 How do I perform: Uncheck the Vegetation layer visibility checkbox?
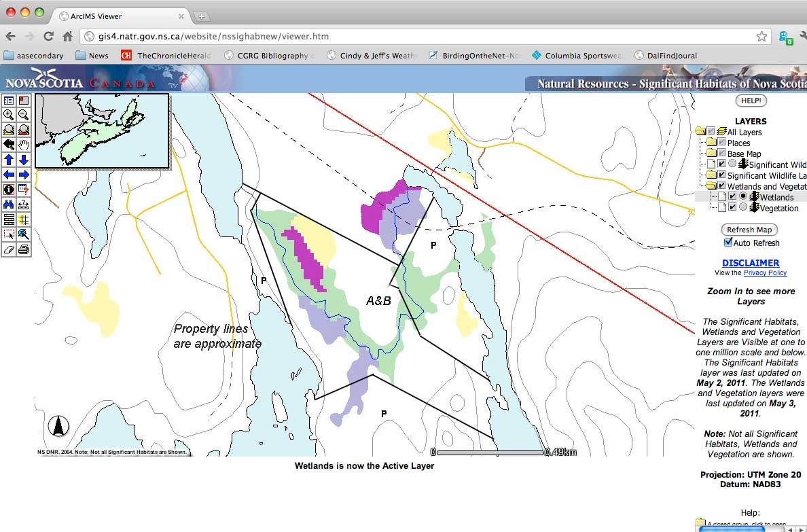pos(732,207)
